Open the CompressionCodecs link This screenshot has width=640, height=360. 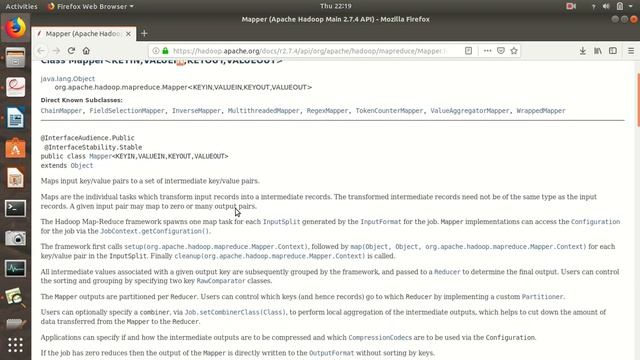[380, 338]
